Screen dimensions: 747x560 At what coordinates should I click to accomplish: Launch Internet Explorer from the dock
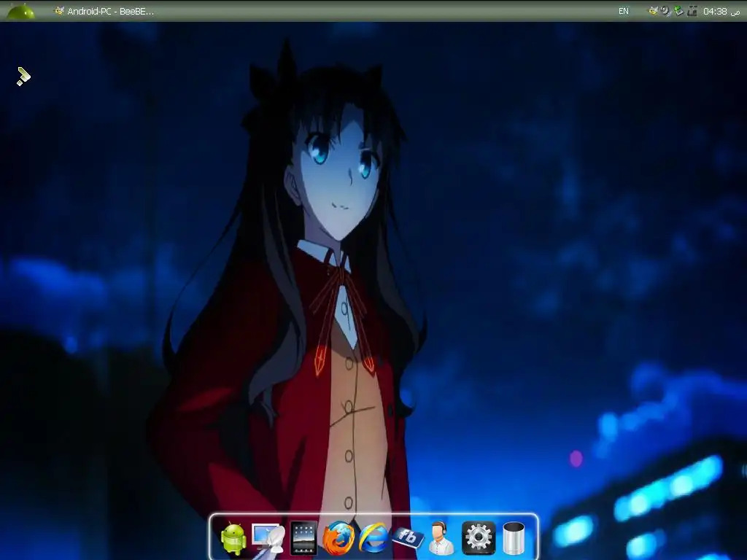tap(373, 538)
